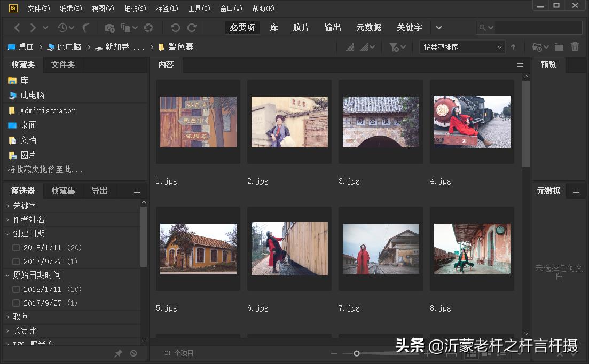This screenshot has width=589, height=364.
Task: Click the create new folder icon
Action: pyautogui.click(x=559, y=47)
